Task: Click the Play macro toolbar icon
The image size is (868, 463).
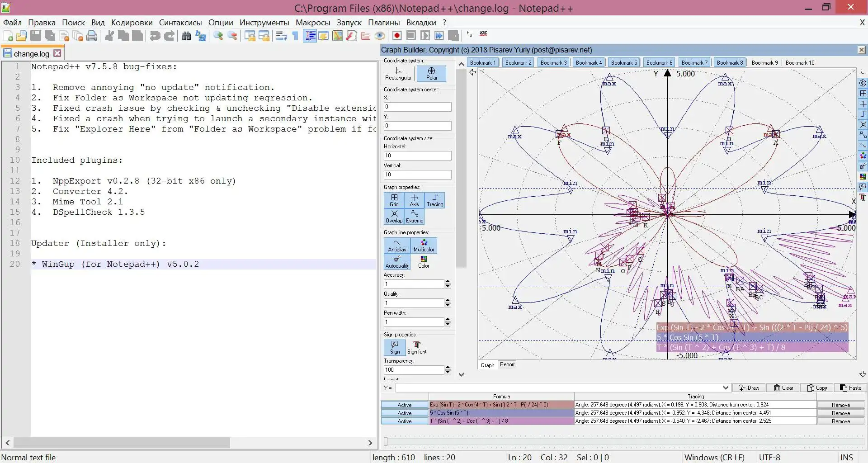Action: (425, 36)
